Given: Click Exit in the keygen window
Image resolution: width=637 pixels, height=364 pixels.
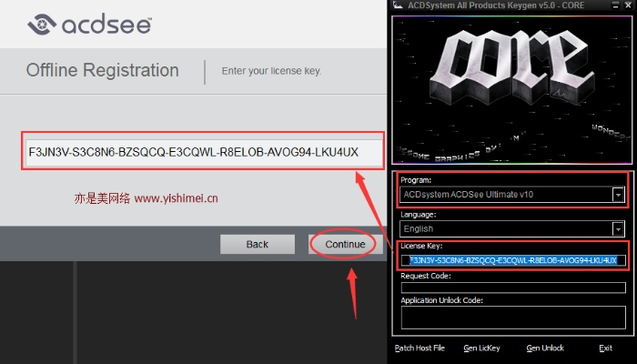Looking at the screenshot, I should pyautogui.click(x=605, y=349).
